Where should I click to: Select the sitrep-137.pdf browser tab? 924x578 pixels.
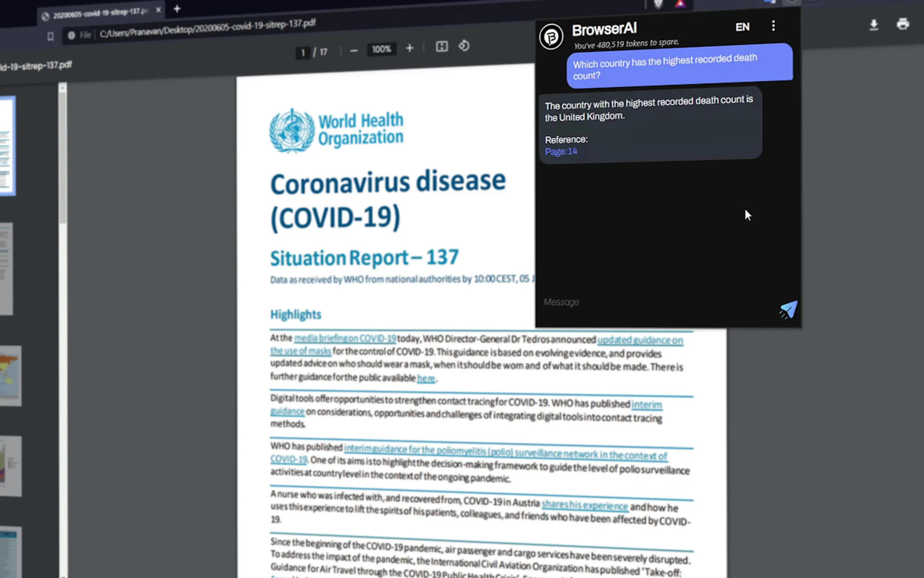99,13
